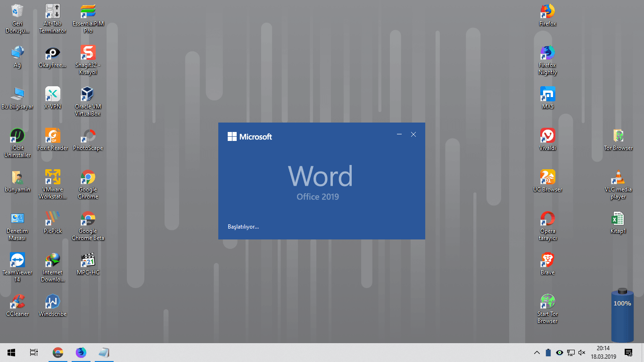The height and width of the screenshot is (362, 644).
Task: Select the Internet Download Manager icon
Action: 52,268
